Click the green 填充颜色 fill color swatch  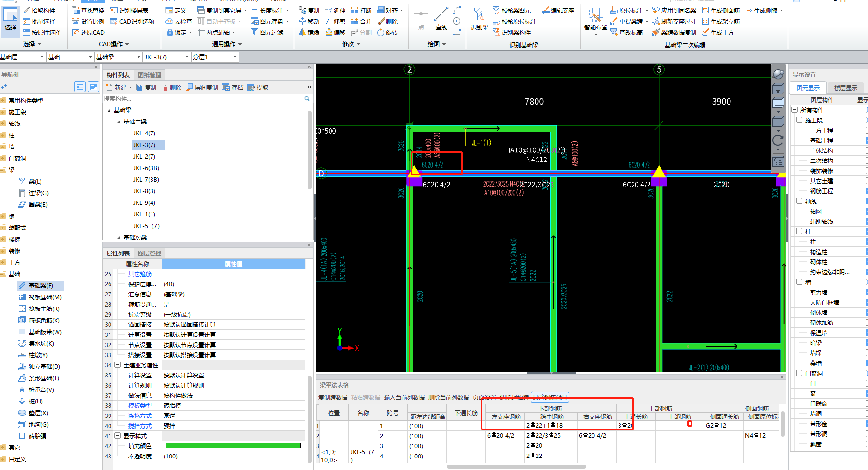(x=233, y=446)
